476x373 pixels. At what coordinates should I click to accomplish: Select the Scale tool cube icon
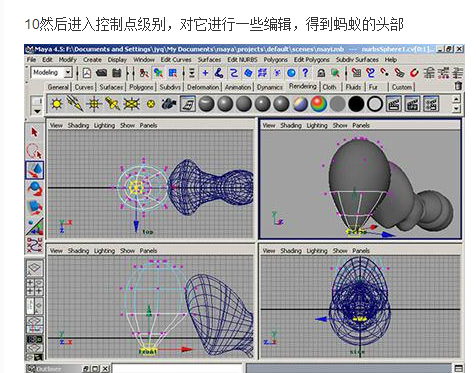point(34,208)
